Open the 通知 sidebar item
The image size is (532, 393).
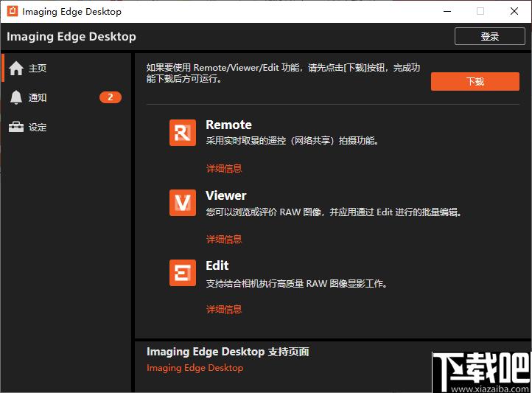pyautogui.click(x=66, y=98)
